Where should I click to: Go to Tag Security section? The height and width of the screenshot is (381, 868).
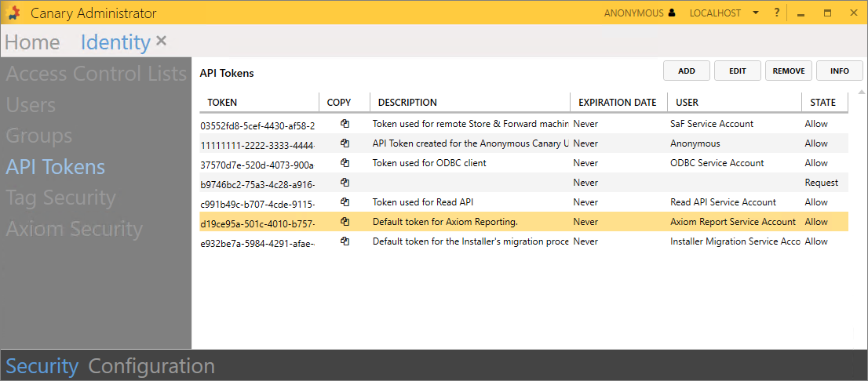60,198
